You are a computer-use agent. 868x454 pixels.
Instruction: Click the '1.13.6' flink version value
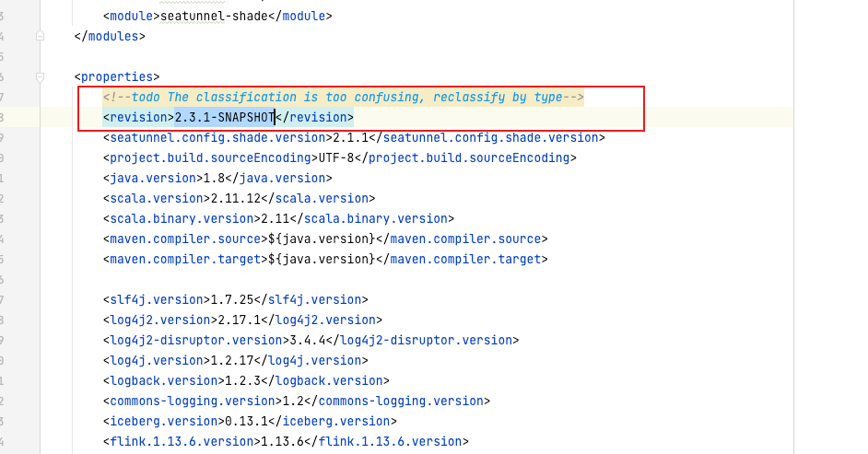click(x=282, y=442)
